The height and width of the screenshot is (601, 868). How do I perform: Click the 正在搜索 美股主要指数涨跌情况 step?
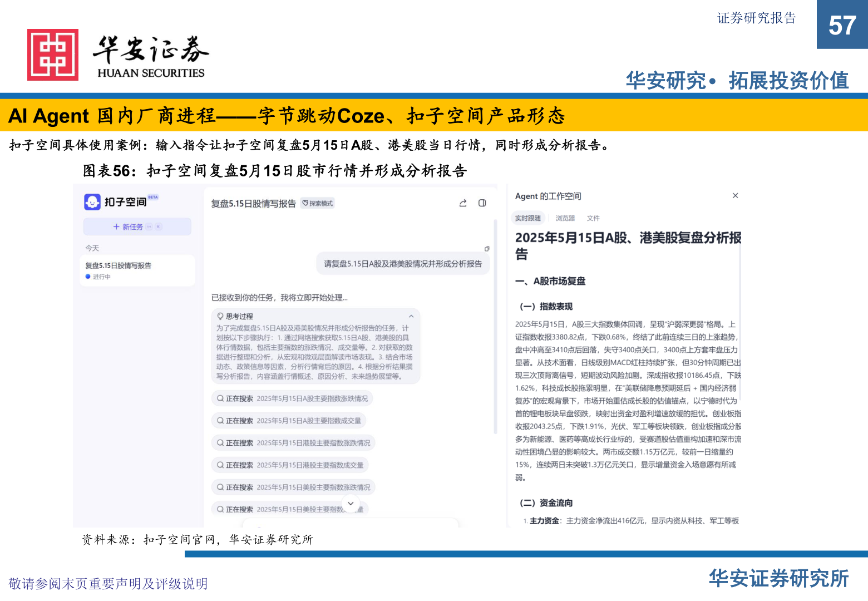coord(293,487)
